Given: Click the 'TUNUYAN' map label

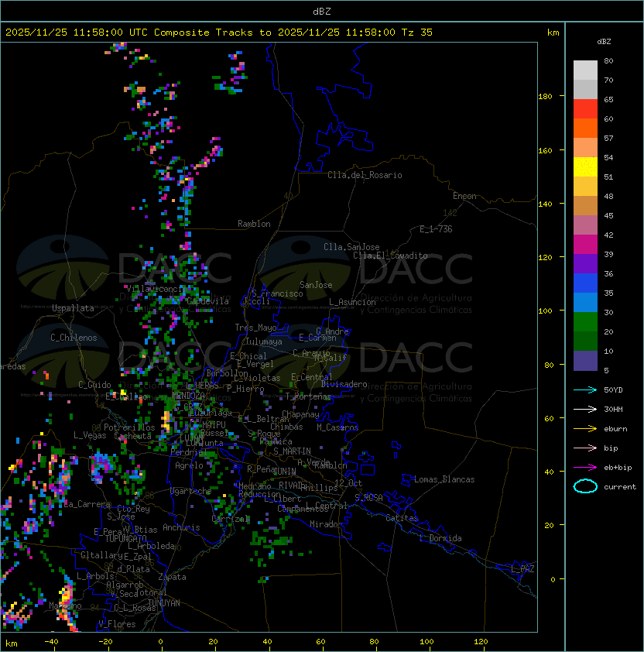Looking at the screenshot, I should 164,603.
